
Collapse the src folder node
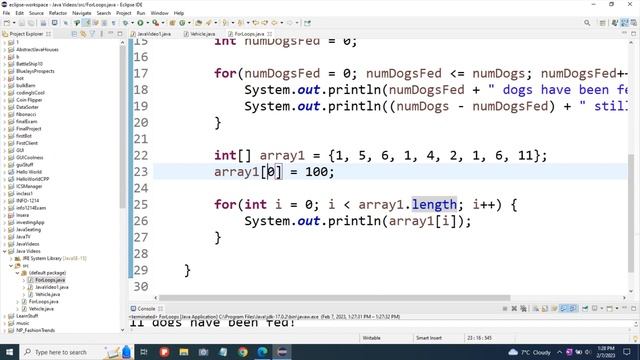(11, 266)
